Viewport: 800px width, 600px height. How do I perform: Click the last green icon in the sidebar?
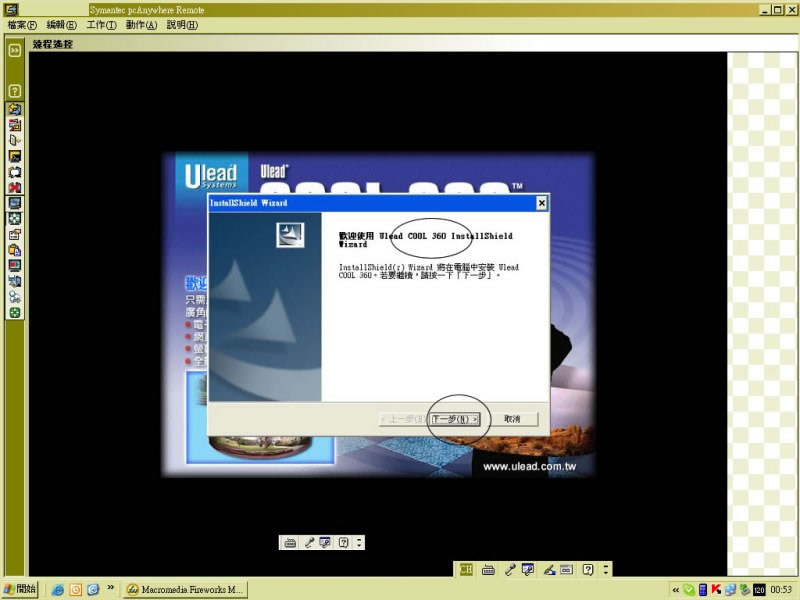pos(15,313)
